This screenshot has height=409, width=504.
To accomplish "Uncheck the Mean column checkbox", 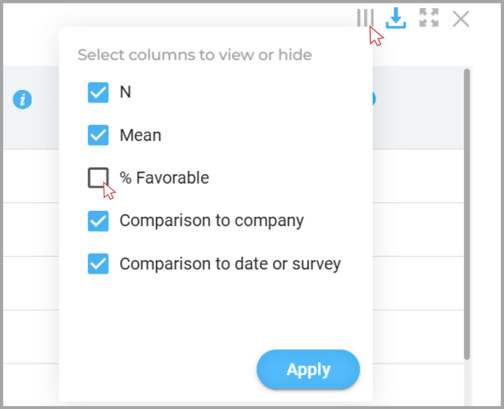I will tap(98, 135).
